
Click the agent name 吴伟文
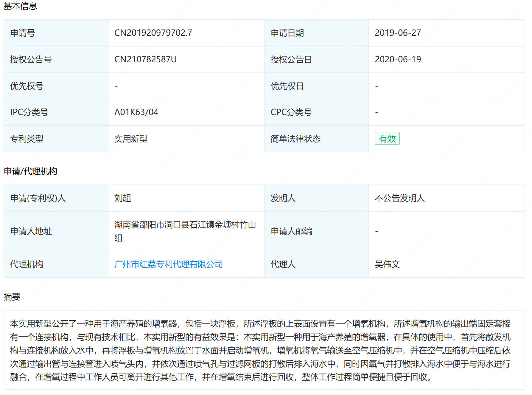(x=387, y=264)
